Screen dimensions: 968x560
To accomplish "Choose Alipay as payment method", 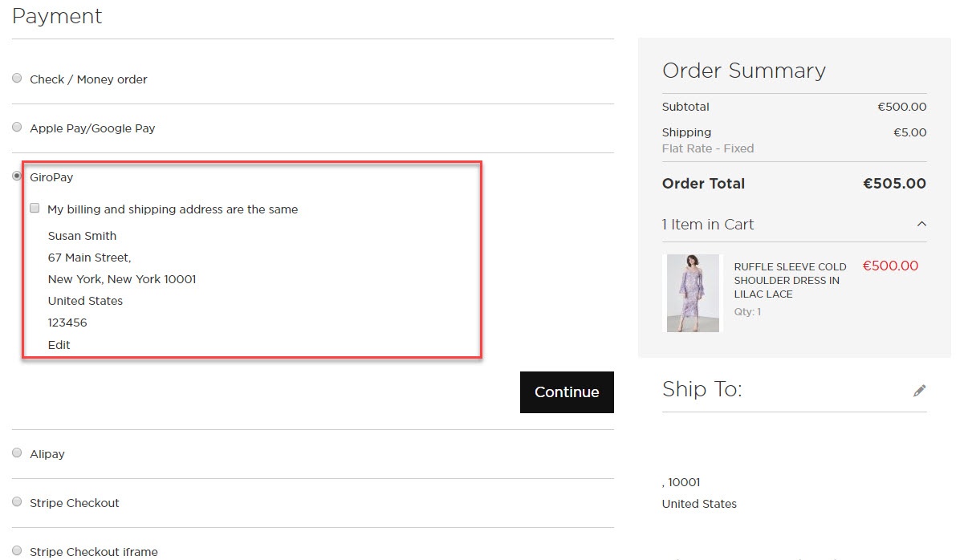I will [x=17, y=453].
